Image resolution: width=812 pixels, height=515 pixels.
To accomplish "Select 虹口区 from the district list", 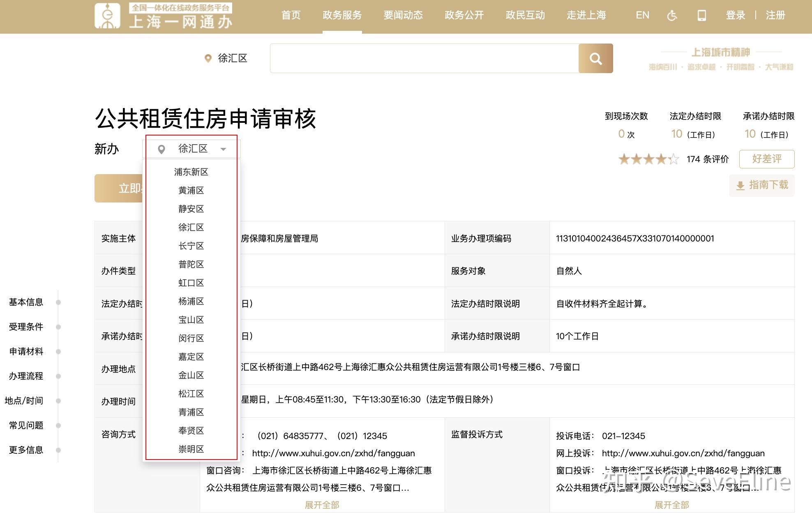I will coord(191,283).
